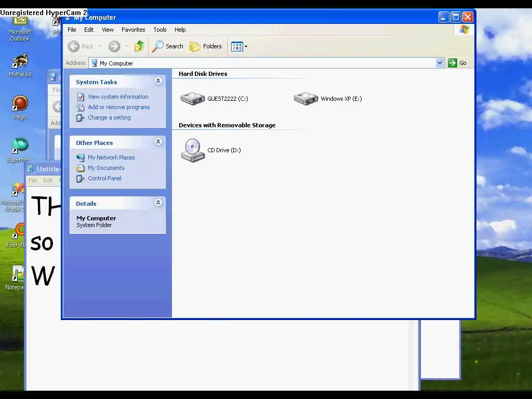Open My Network Places link
The image size is (532, 399).
[111, 157]
